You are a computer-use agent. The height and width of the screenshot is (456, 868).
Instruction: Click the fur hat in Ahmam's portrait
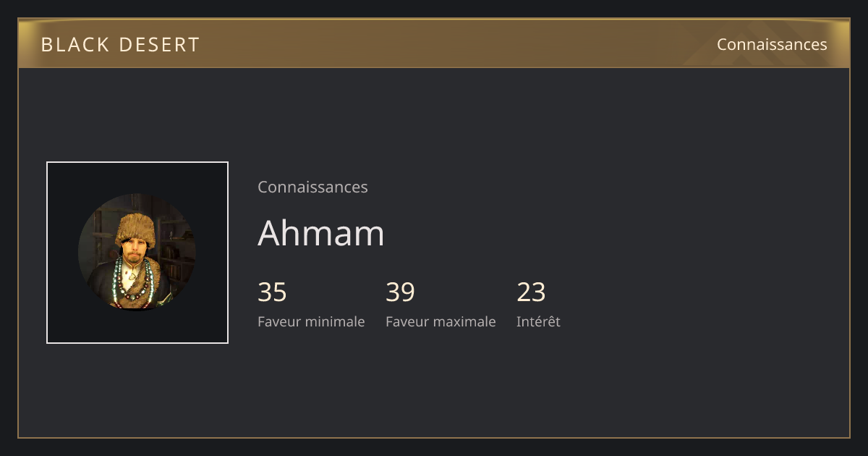coord(137,228)
